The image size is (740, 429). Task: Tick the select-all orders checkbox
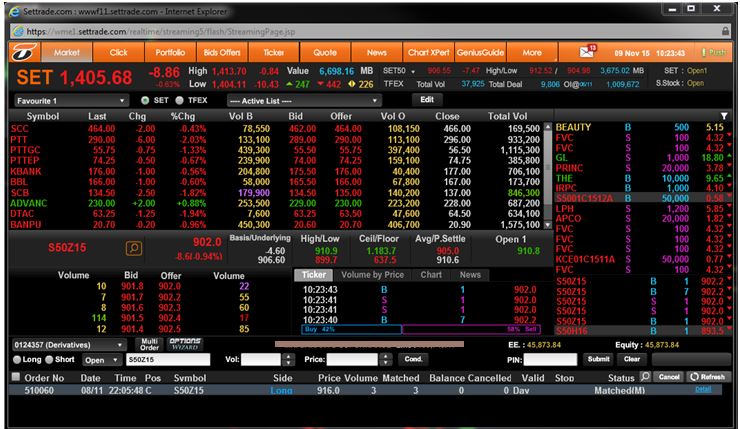(x=16, y=377)
